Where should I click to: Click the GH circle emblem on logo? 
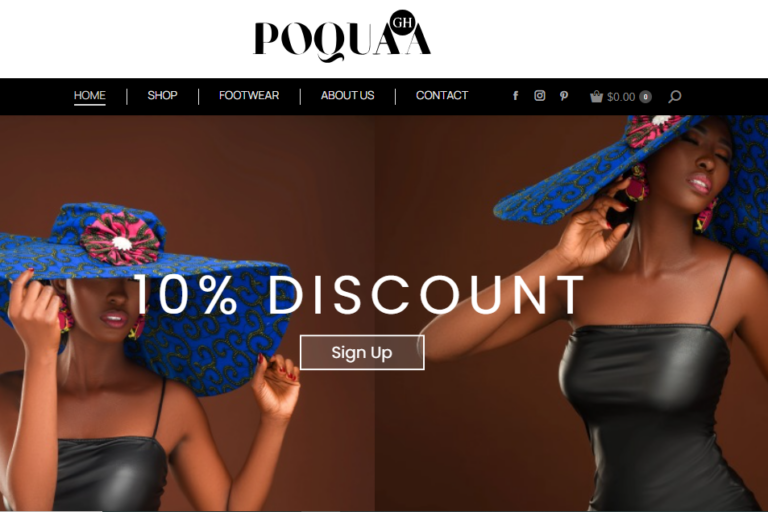pyautogui.click(x=403, y=23)
